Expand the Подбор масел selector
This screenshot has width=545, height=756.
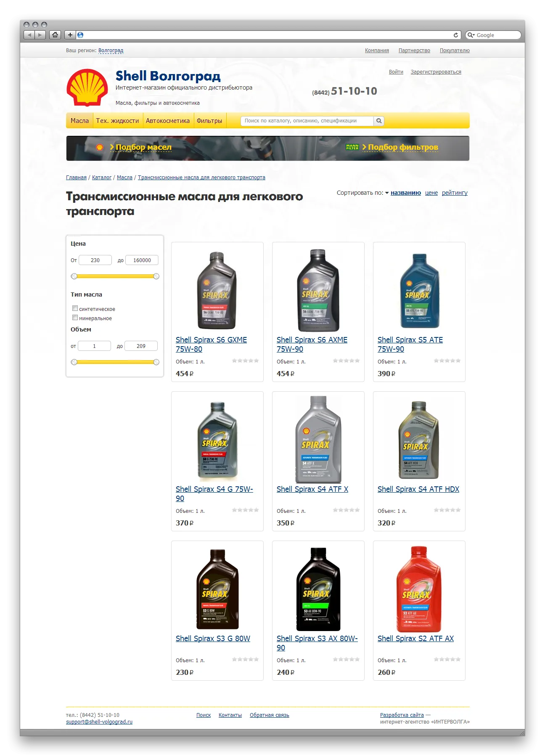[x=143, y=147]
